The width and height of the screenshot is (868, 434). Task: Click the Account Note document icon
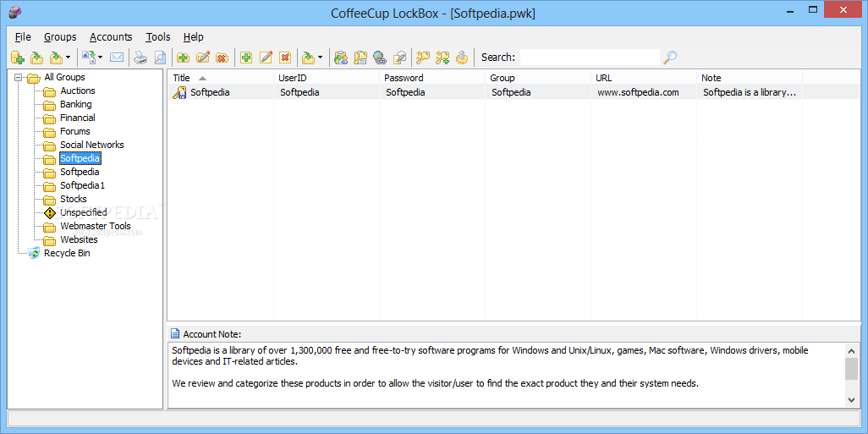[x=175, y=334]
